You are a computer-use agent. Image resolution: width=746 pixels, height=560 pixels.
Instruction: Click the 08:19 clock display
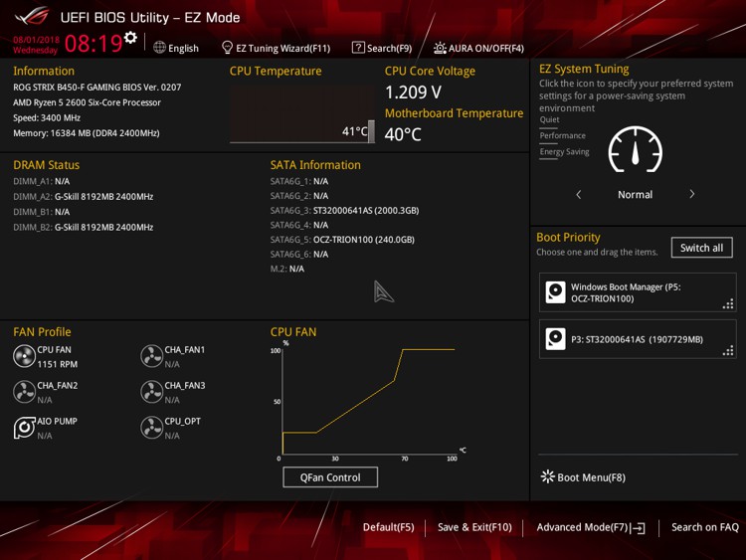[x=93, y=44]
